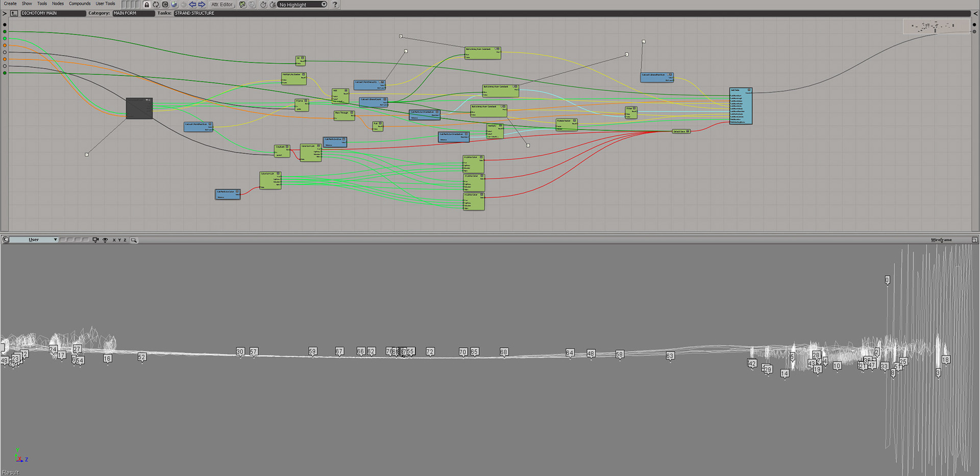Click particle label 16 in viewport
The height and width of the screenshot is (476, 980).
[x=107, y=359]
